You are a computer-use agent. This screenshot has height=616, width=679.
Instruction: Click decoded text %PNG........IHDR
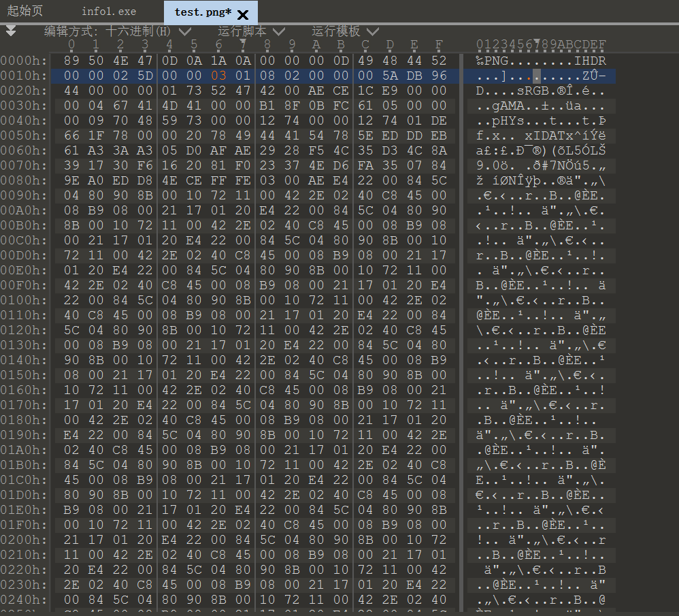click(x=541, y=60)
